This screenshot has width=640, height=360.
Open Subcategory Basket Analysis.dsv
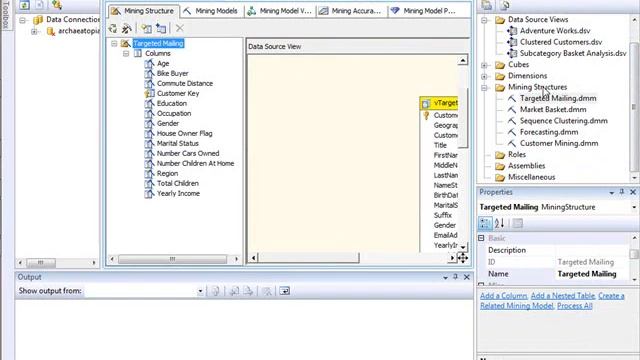point(573,53)
